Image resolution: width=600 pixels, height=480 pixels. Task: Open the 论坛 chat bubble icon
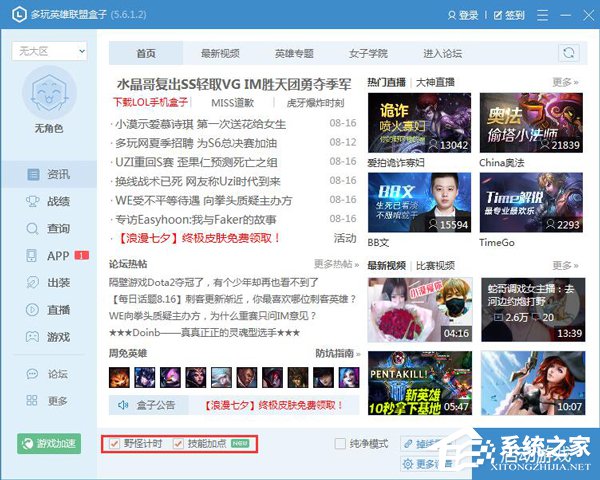[32, 374]
